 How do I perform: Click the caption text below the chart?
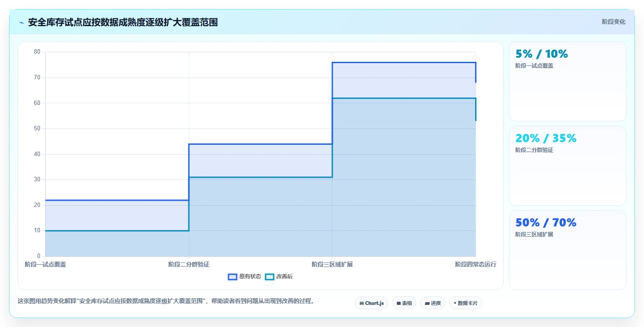click(166, 301)
